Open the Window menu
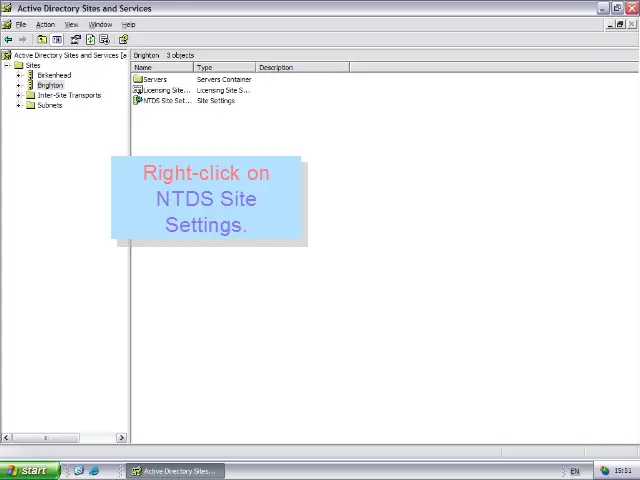640x480 pixels. pyautogui.click(x=100, y=24)
